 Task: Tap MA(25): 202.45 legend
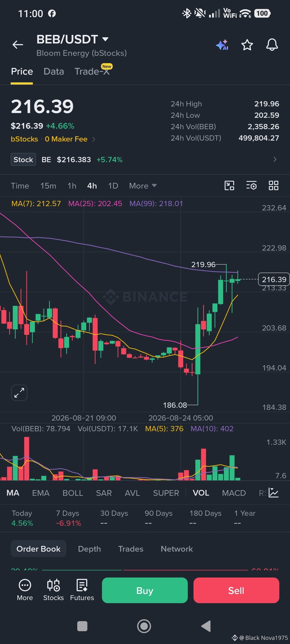95,204
